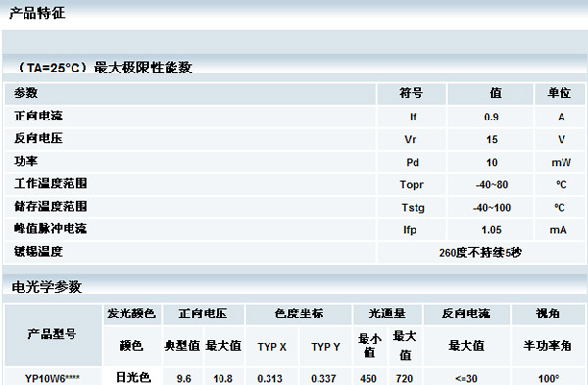Click the YP10W6**** product model cell
Viewport: 588px width, 385px height.
pyautogui.click(x=53, y=378)
